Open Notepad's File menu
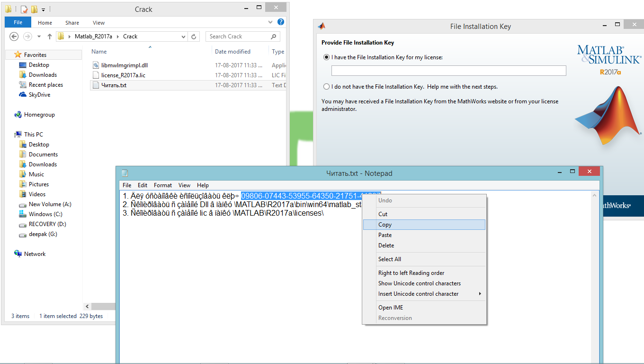Viewport: 644px width, 364px height. 127,185
